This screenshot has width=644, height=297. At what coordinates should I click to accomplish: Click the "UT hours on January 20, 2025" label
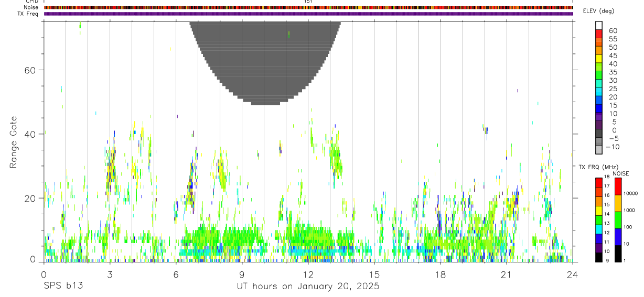coord(308,287)
